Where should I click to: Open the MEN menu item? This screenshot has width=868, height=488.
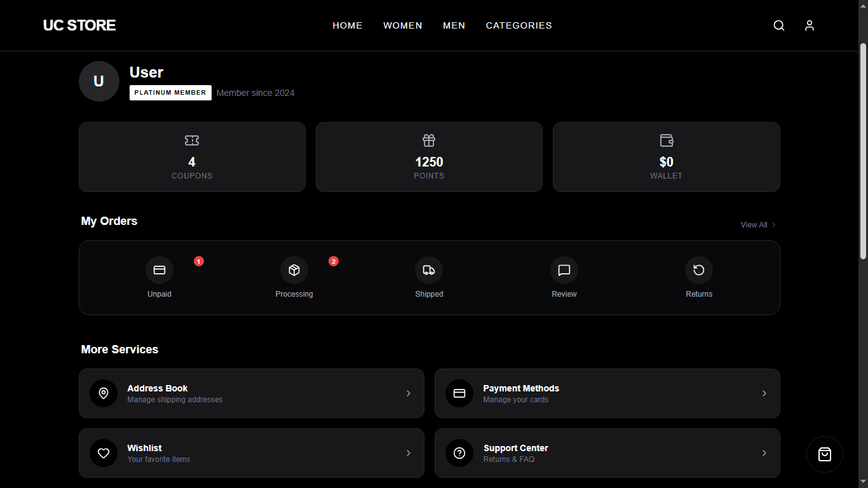[x=454, y=25]
